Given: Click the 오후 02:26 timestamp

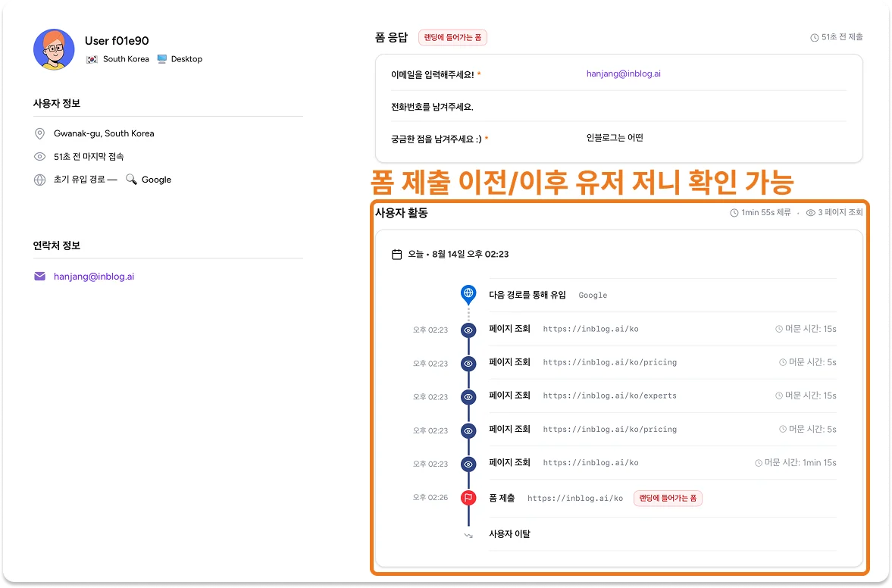Looking at the screenshot, I should click(430, 498).
